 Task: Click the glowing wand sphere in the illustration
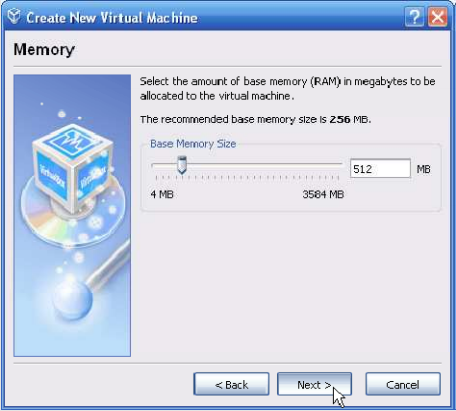click(x=73, y=300)
